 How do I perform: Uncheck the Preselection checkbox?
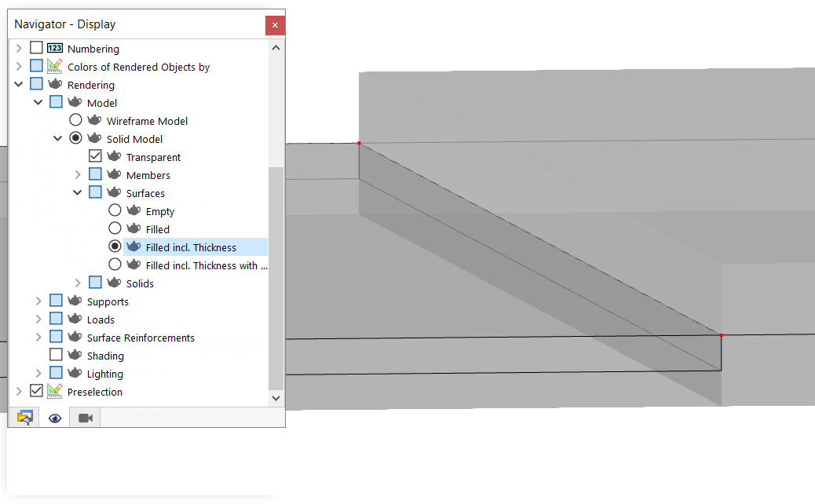[36, 391]
